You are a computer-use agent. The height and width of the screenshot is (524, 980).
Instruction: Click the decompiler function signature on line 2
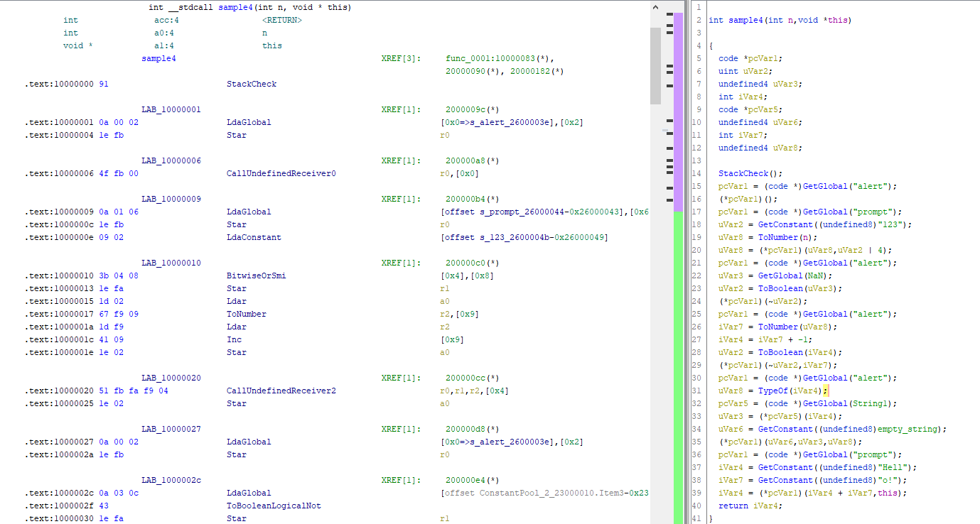coord(780,20)
